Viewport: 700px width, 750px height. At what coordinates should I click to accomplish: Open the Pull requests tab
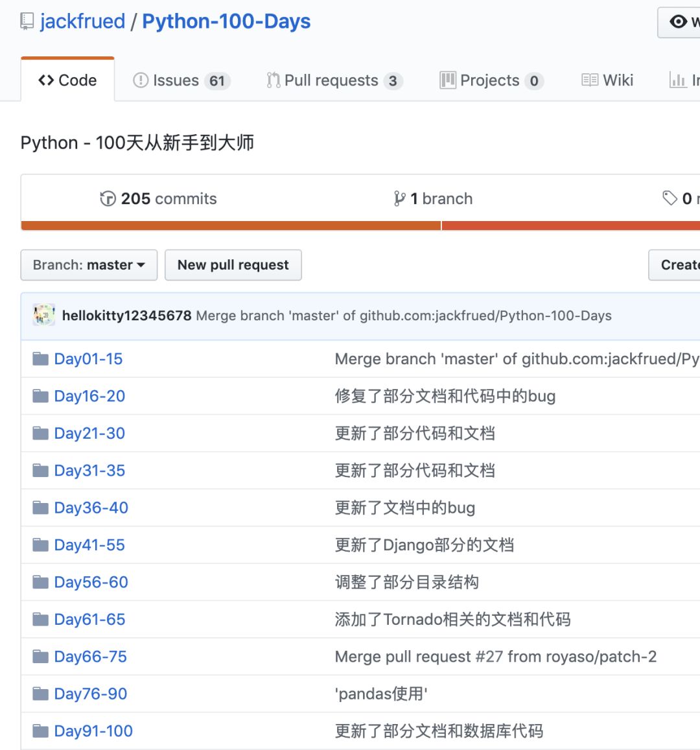point(334,80)
